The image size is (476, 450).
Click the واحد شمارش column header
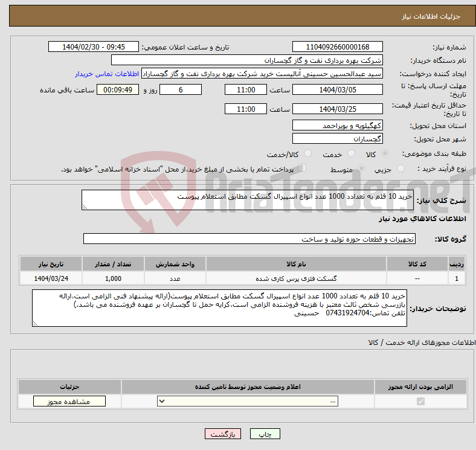(x=175, y=264)
